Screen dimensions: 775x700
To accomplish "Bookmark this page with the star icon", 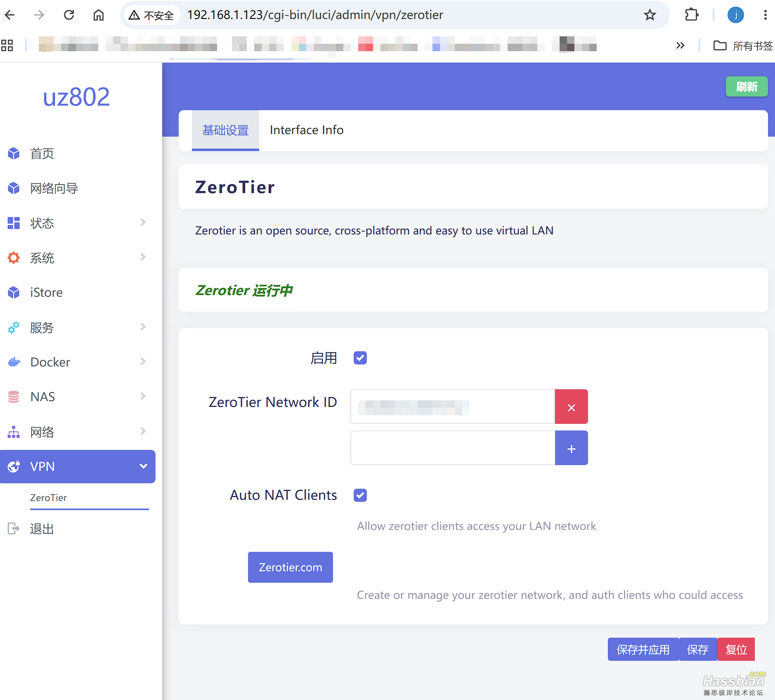I will pyautogui.click(x=650, y=15).
